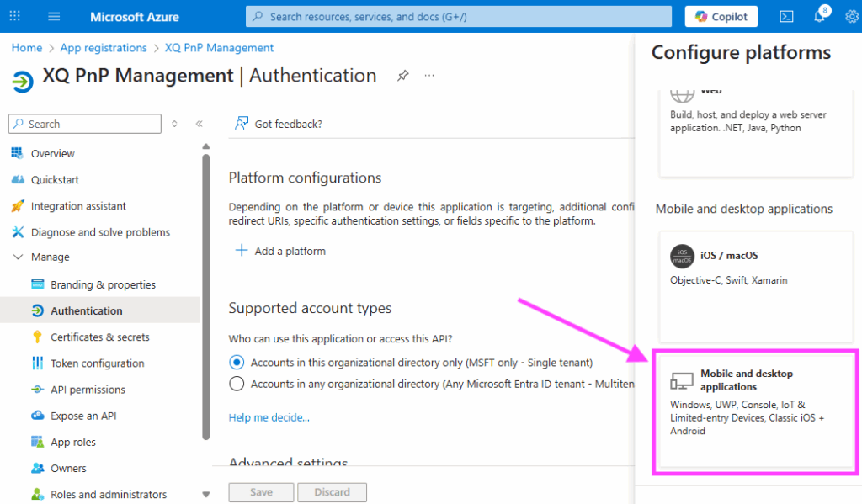Open Copilot from the top bar
This screenshot has height=504, width=862.
721,17
